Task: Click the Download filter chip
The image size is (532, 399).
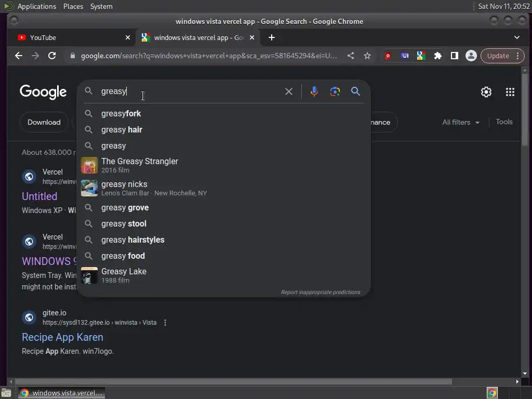Action: (44, 122)
